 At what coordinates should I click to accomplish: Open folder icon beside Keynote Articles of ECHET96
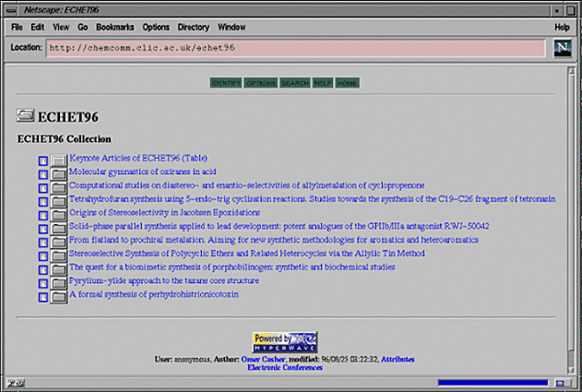point(59,160)
